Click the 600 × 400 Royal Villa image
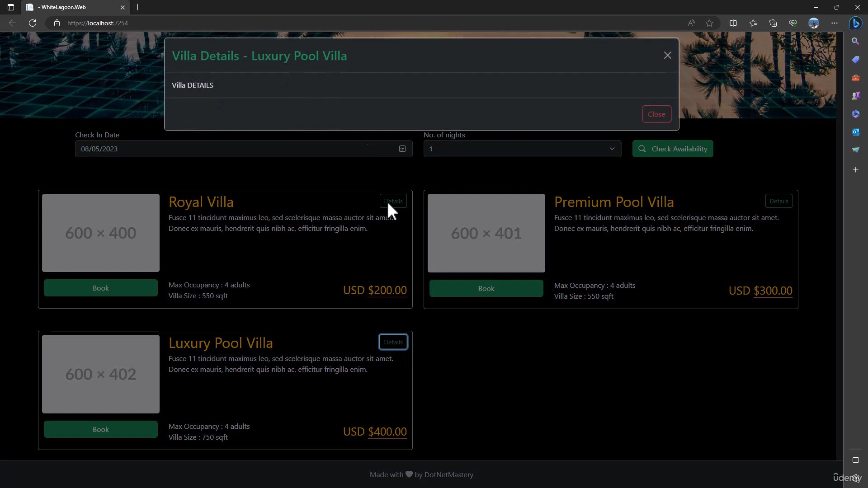Image resolution: width=868 pixels, height=488 pixels. 101,233
